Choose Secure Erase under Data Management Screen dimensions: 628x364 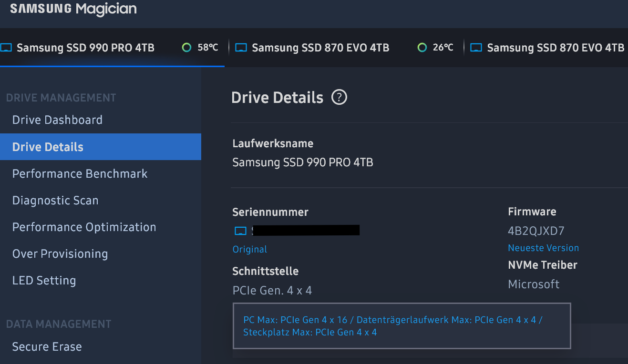pos(47,346)
